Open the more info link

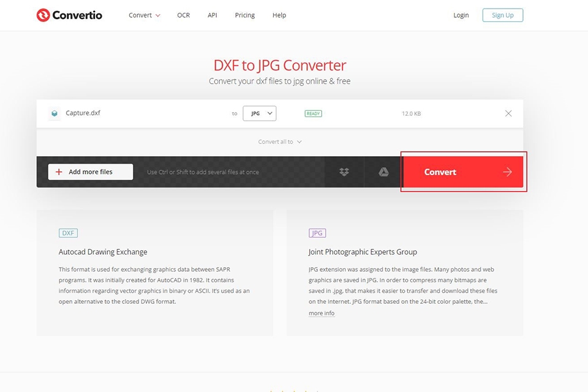point(322,313)
